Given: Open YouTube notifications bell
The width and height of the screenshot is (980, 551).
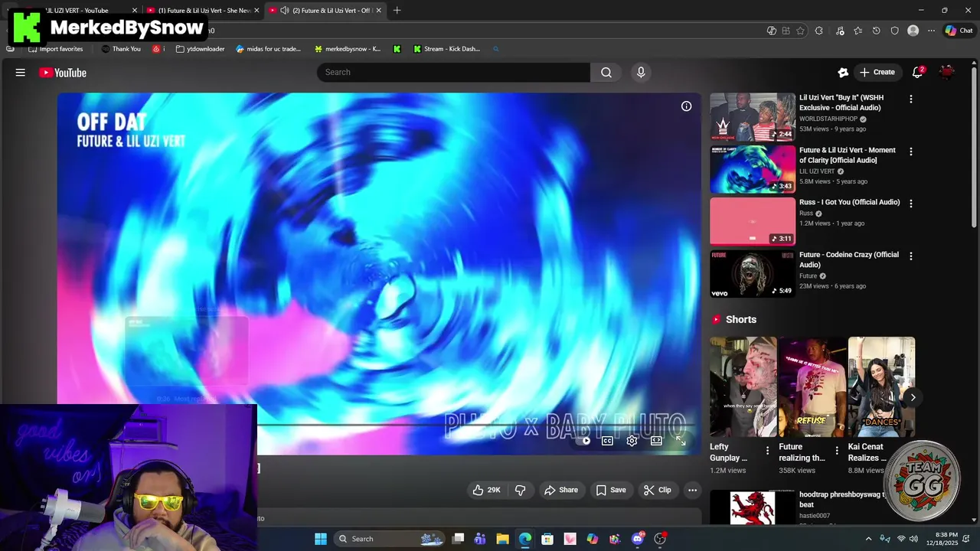Looking at the screenshot, I should (x=917, y=73).
